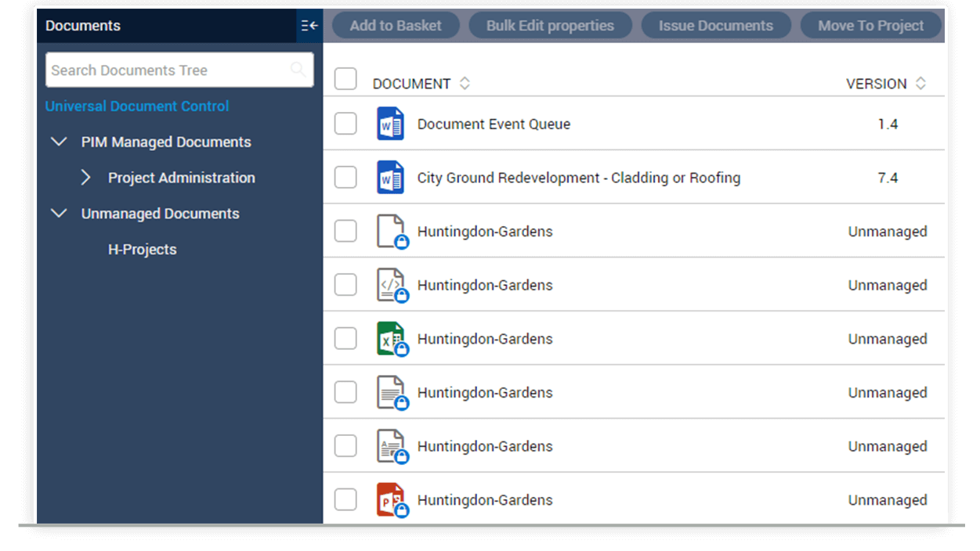The height and width of the screenshot is (551, 980).
Task: Collapse the Unmanaged Documents node
Action: point(59,213)
